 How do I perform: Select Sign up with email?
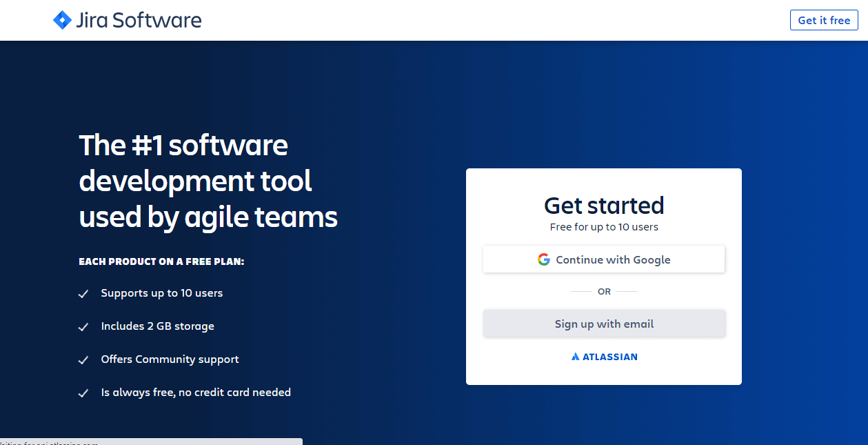point(604,323)
